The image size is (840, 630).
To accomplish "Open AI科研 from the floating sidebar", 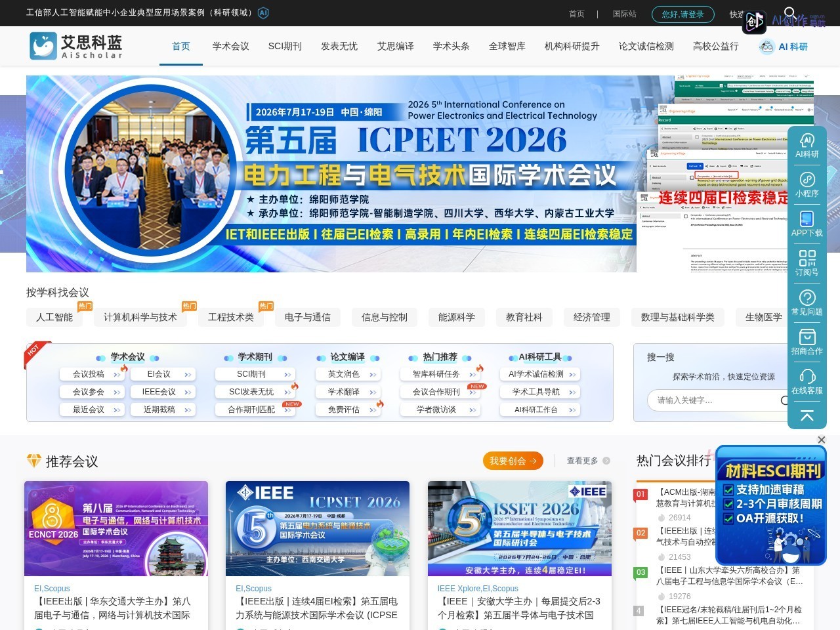I will (807, 146).
